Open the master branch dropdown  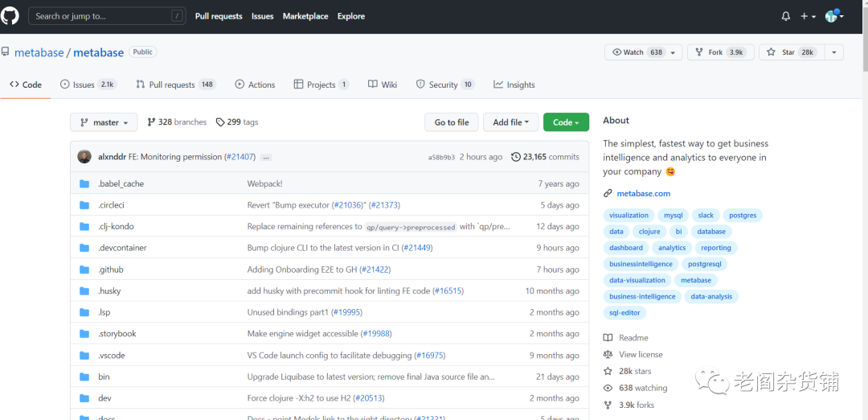(104, 122)
